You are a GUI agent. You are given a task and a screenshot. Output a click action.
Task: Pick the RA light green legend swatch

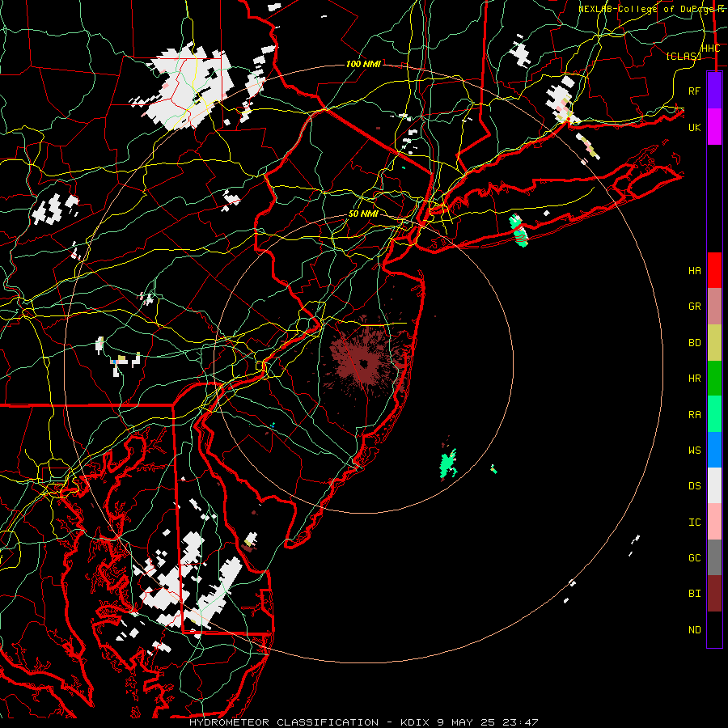(714, 414)
